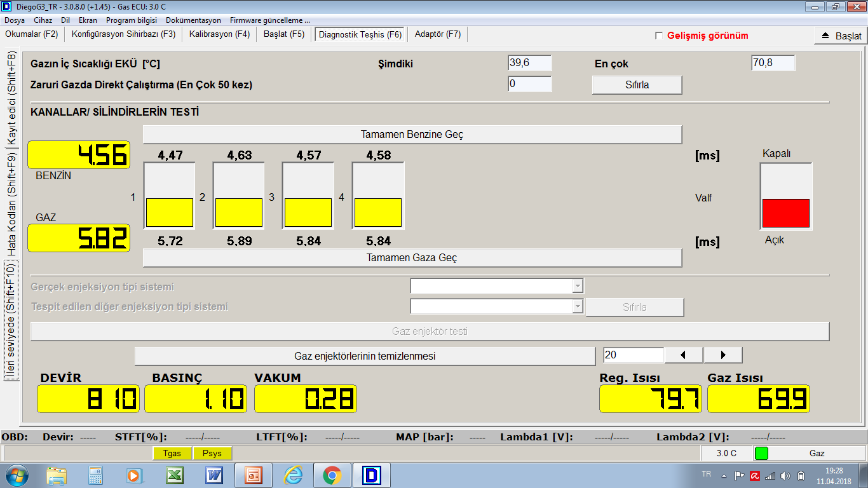This screenshot has height=488, width=868.
Task: Open the Program bilgisi menu
Action: 132,20
